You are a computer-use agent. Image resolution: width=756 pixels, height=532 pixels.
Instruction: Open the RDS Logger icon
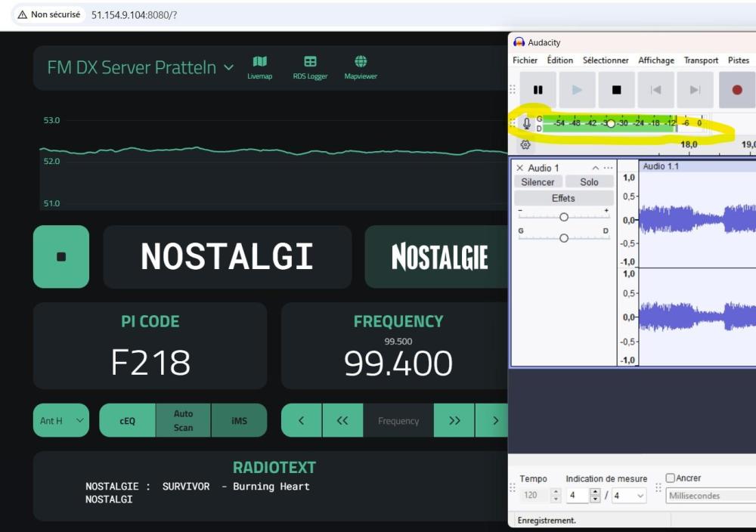pyautogui.click(x=310, y=67)
